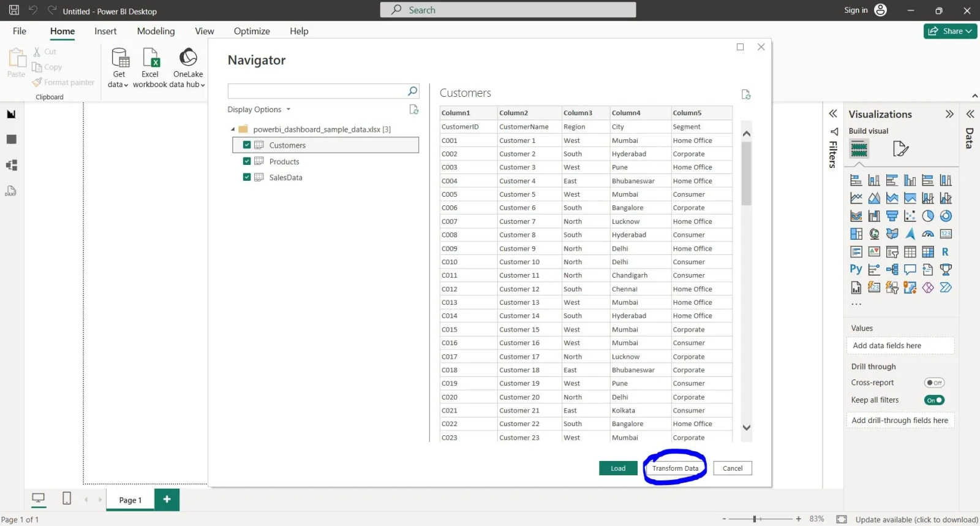Screen dimensions: 980x526
Task: Uncheck the Products table checkbox
Action: pyautogui.click(x=247, y=161)
